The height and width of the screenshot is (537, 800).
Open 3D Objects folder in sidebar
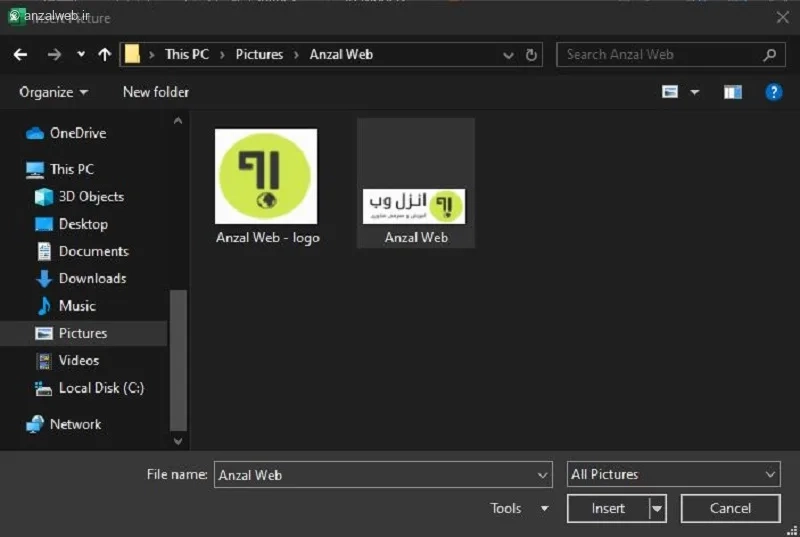coord(91,197)
